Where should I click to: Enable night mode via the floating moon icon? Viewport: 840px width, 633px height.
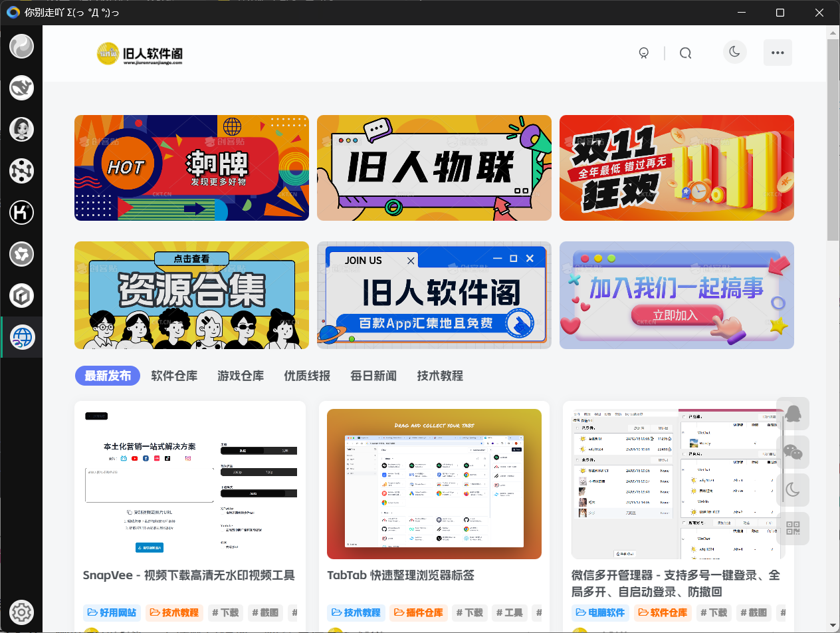[793, 489]
